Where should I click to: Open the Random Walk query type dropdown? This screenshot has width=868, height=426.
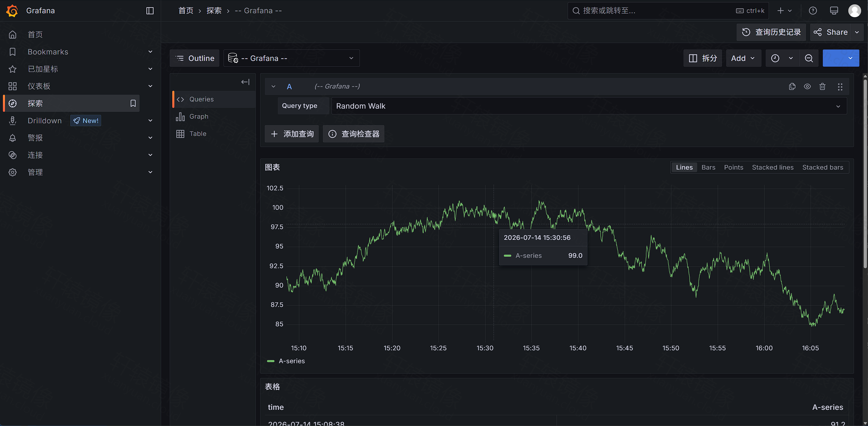pos(589,106)
